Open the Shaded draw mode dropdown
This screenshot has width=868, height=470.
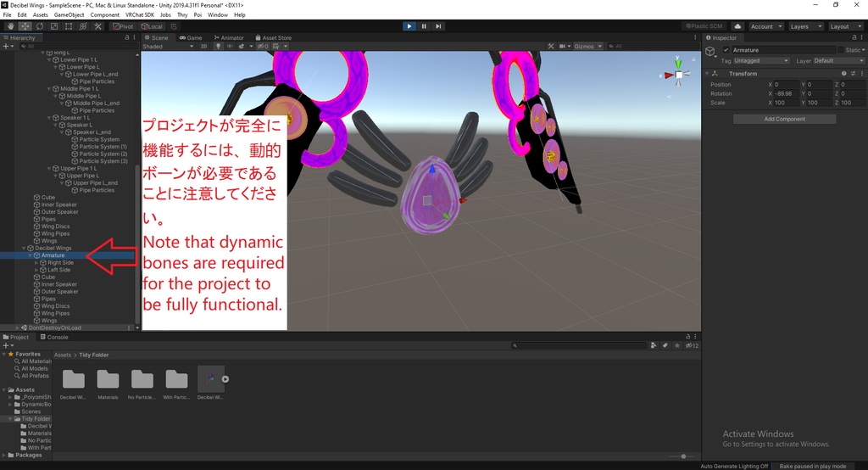169,47
